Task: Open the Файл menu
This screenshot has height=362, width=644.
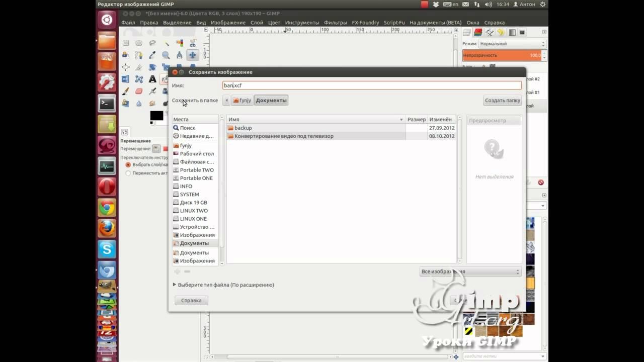Action: pyautogui.click(x=128, y=23)
